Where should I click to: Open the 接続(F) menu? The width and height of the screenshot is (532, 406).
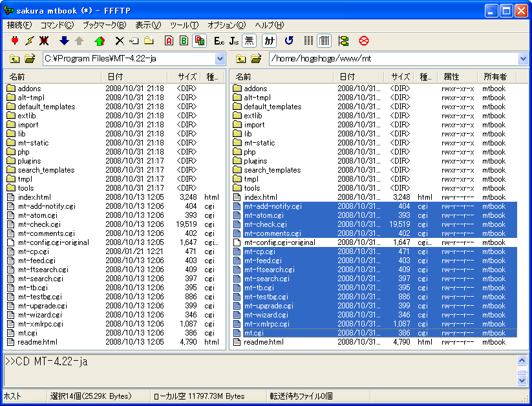(x=19, y=25)
